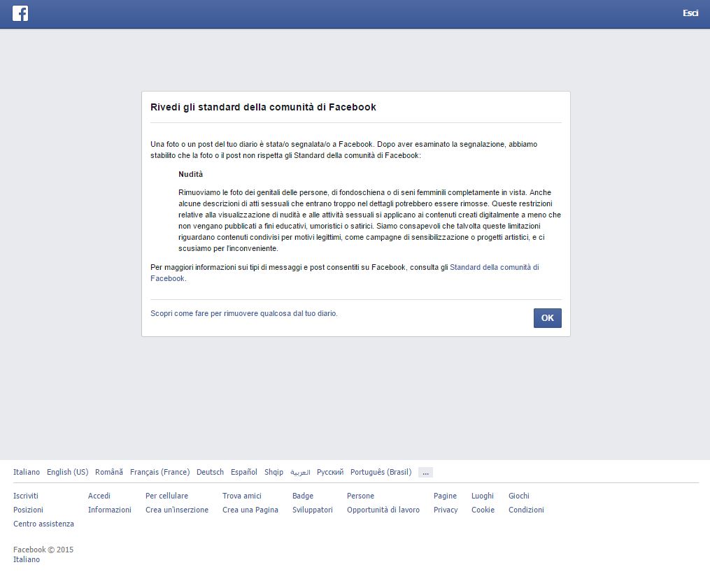
Task: Open Persone footer link
Action: pyautogui.click(x=360, y=496)
